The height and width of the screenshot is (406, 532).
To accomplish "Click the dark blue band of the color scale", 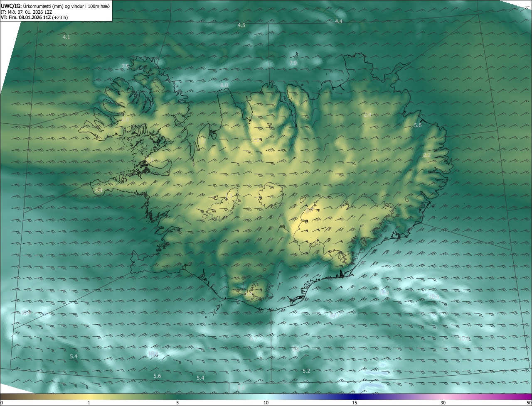I will tap(355, 396).
